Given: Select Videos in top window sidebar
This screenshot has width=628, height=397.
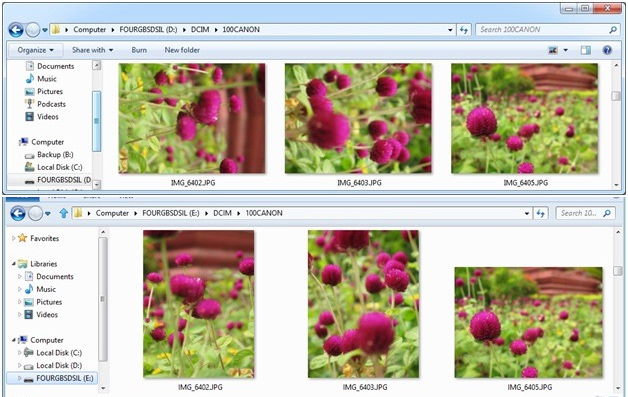Looking at the screenshot, I should click(42, 117).
